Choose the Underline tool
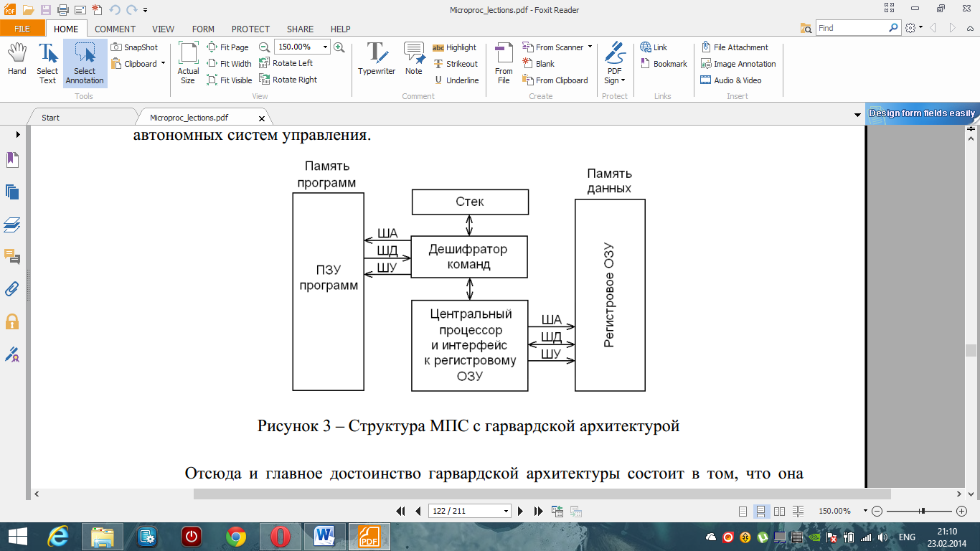Screen dimensions: 980x551 click(x=456, y=80)
